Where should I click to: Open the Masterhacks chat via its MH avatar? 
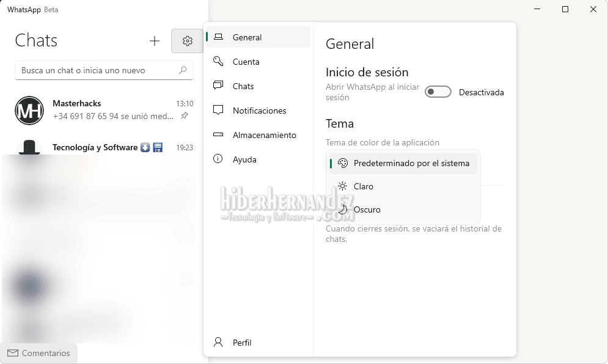(29, 111)
